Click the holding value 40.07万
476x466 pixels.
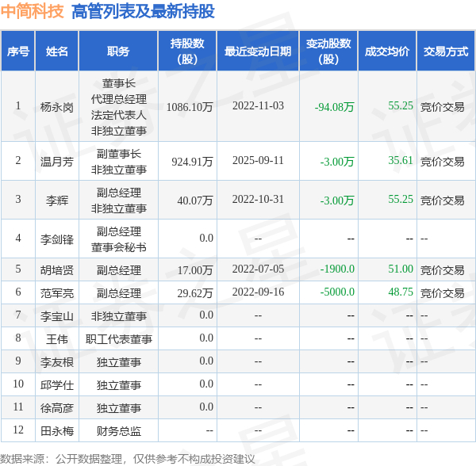[x=195, y=200]
